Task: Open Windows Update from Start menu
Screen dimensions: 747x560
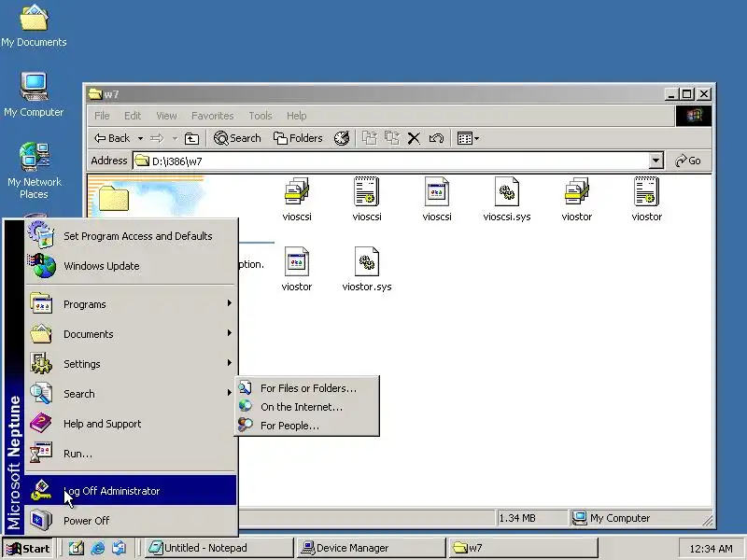Action: pos(131,266)
